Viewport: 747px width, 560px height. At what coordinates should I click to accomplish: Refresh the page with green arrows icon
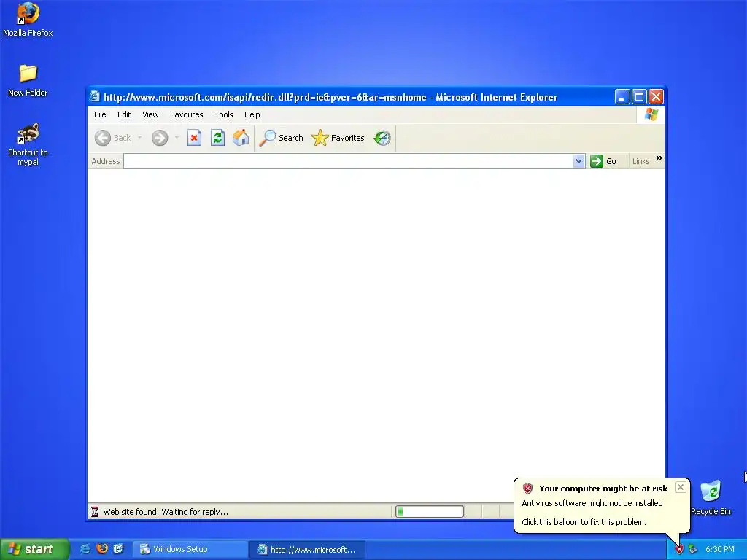[x=217, y=138]
